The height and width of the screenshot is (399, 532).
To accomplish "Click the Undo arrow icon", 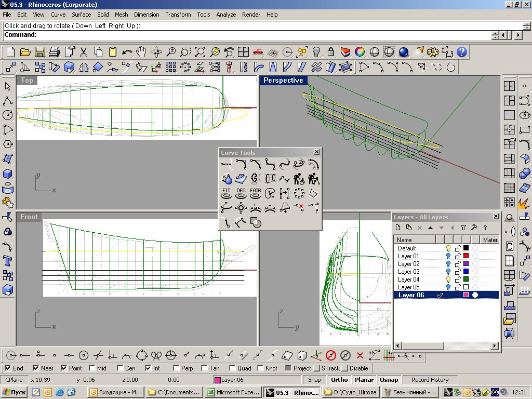I will 127,52.
